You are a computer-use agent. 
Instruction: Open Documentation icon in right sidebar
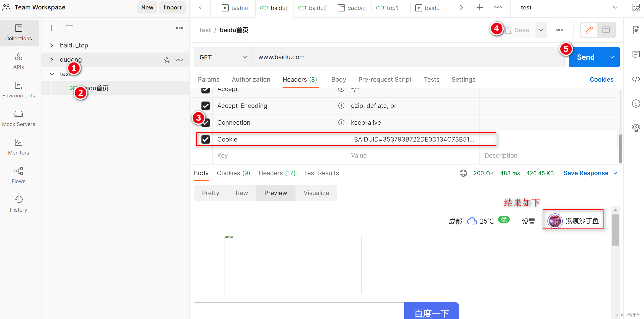(x=636, y=30)
